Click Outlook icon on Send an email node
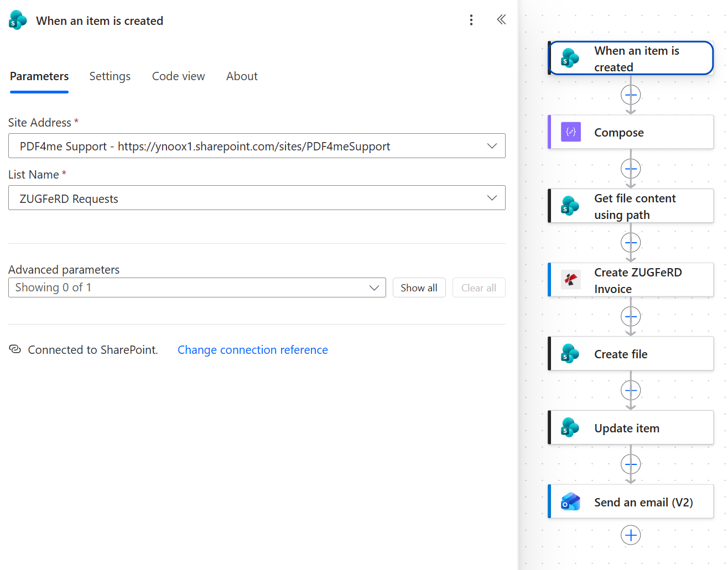Screen dimensions: 728x570 (x=570, y=502)
